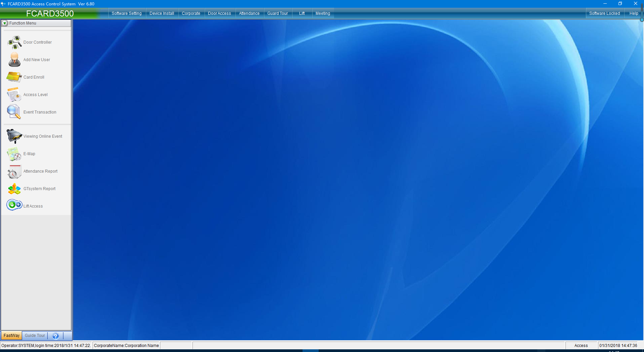Open the Device Install menu
This screenshot has width=644, height=352.
162,13
